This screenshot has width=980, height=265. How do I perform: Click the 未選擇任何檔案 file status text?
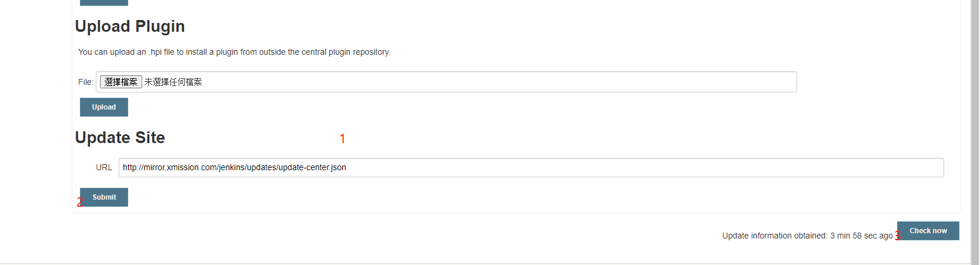pos(173,82)
